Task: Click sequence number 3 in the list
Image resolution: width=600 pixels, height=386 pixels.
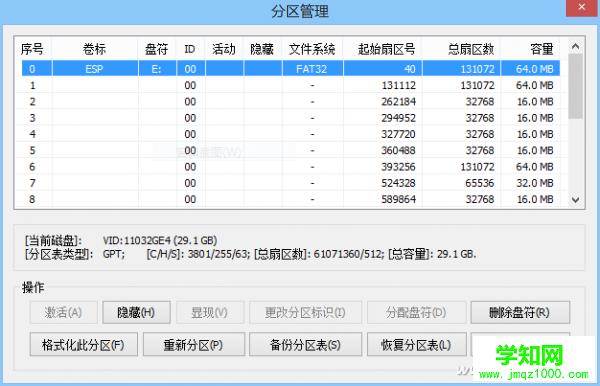Action: tap(32, 118)
